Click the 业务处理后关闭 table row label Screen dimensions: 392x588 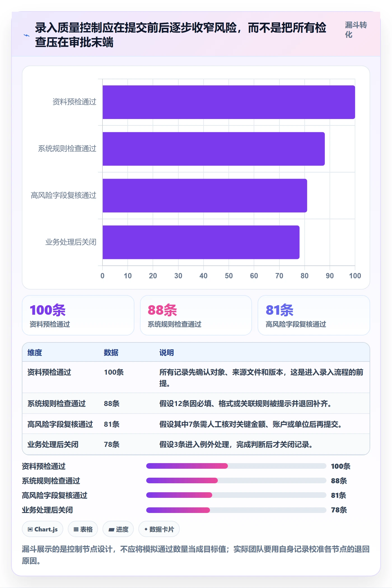(x=53, y=444)
